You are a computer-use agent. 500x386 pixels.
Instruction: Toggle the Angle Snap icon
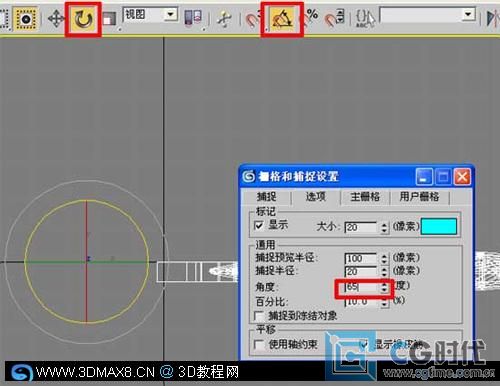coord(282,19)
